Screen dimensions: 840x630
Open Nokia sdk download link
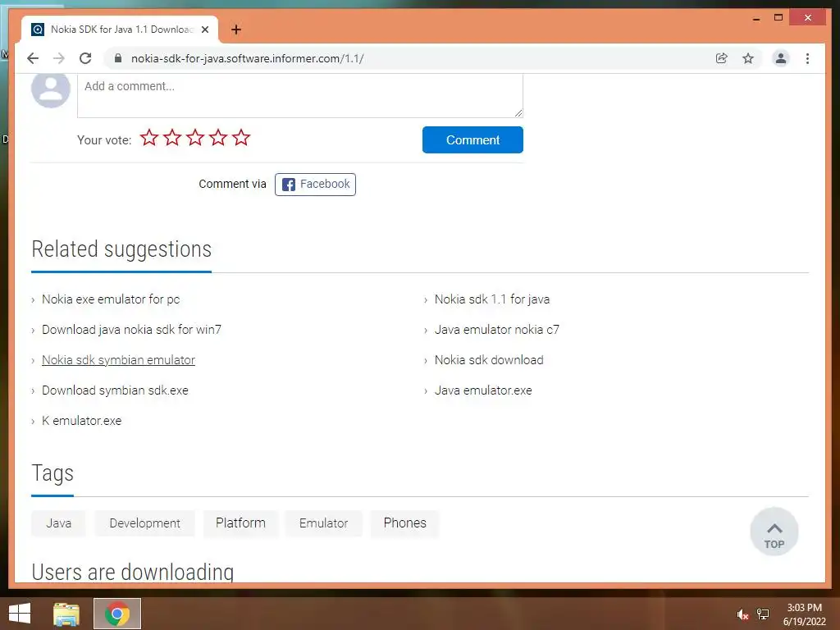pos(489,360)
